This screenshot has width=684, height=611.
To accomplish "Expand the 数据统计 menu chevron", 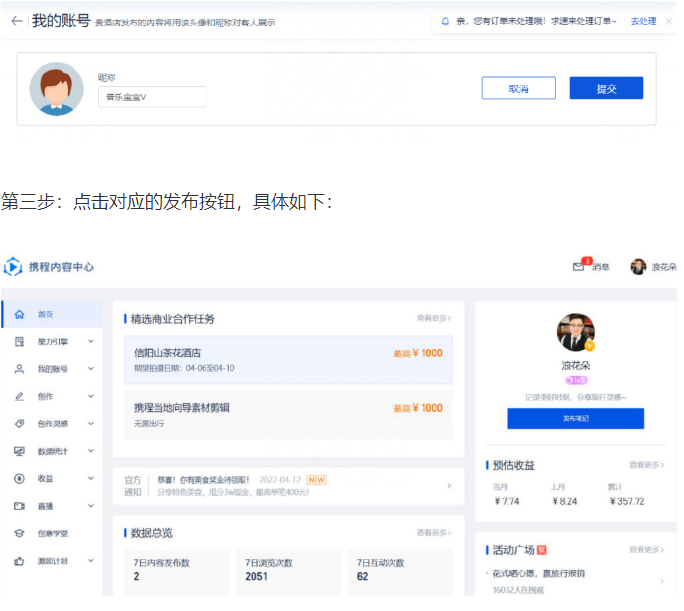I will click(91, 451).
